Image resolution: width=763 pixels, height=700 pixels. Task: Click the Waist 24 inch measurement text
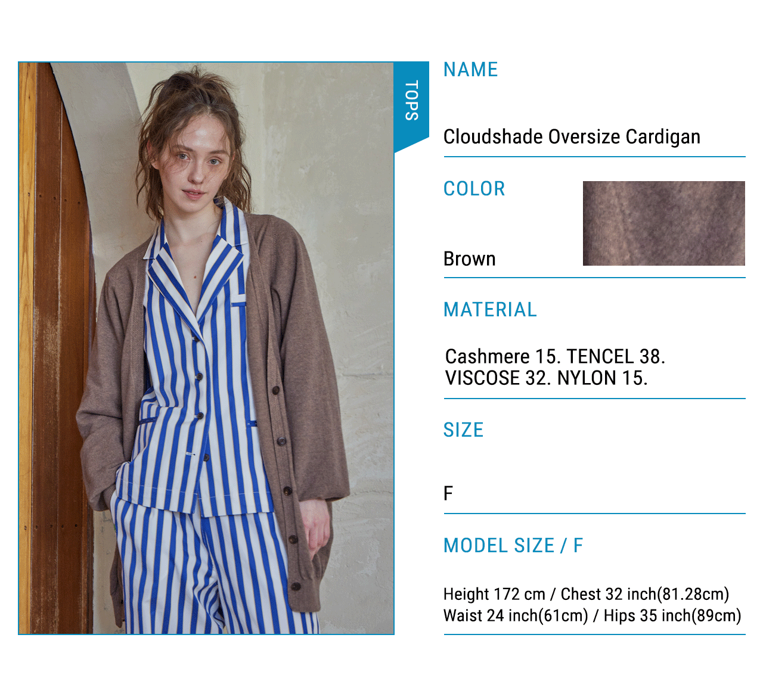click(x=516, y=616)
